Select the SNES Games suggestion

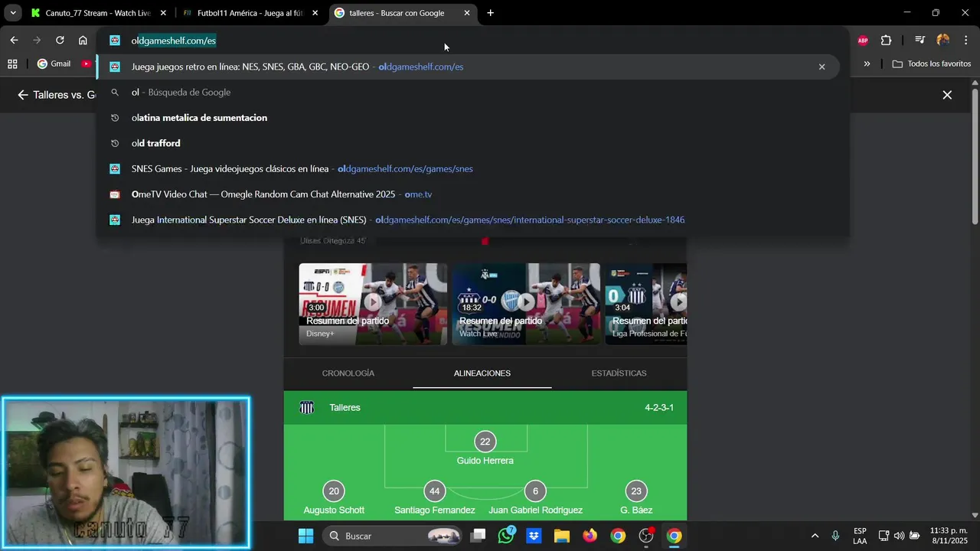pos(469,169)
